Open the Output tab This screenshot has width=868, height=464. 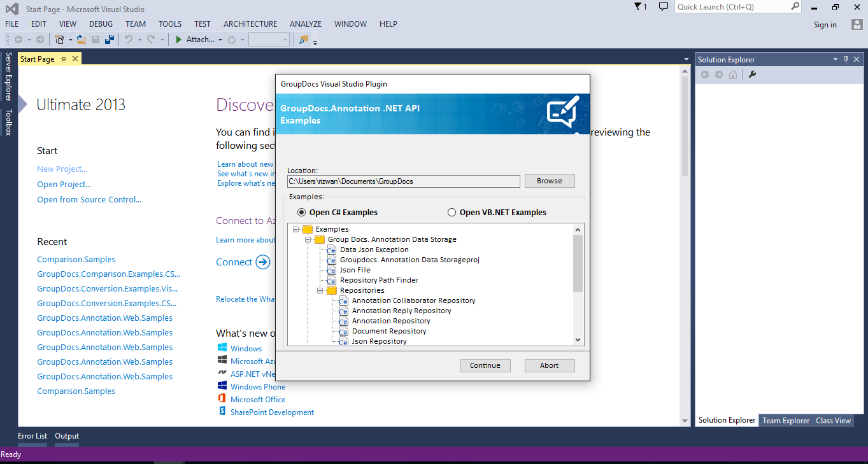67,436
